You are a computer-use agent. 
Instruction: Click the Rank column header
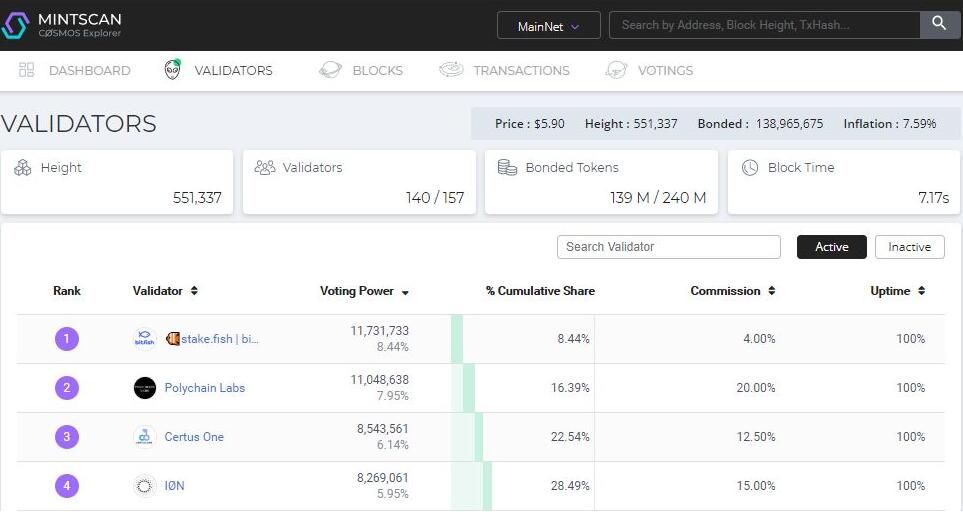tap(67, 291)
